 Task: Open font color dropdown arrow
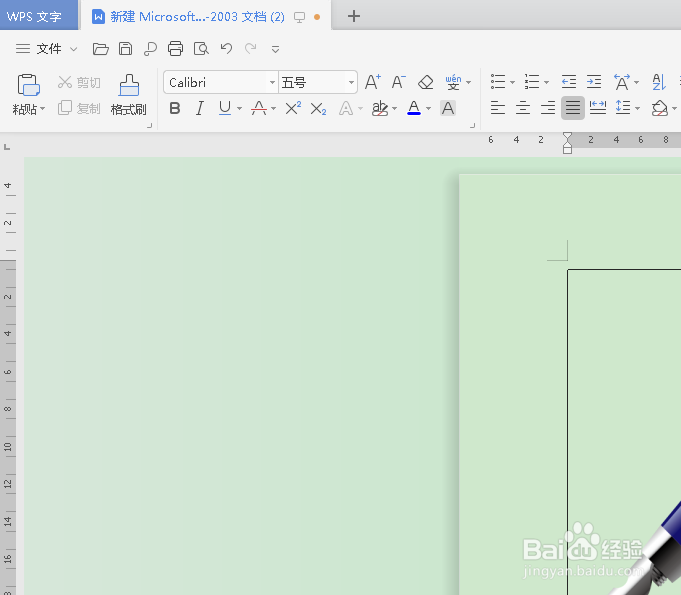(x=429, y=109)
